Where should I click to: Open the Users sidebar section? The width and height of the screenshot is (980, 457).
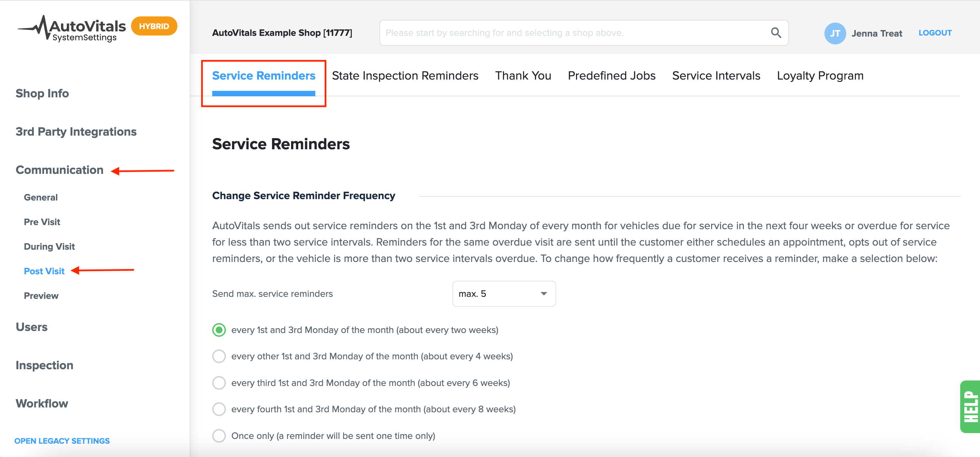point(32,327)
